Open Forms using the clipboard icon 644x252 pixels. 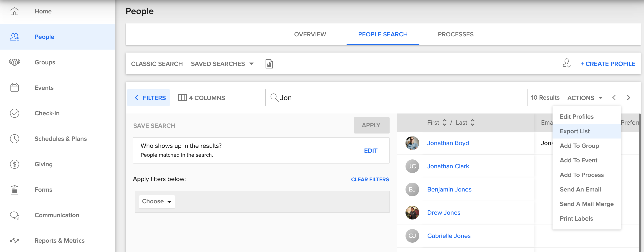(14, 189)
